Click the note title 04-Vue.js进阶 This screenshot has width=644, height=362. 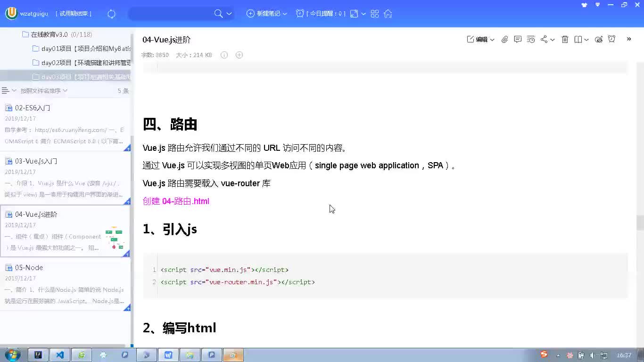(166, 40)
